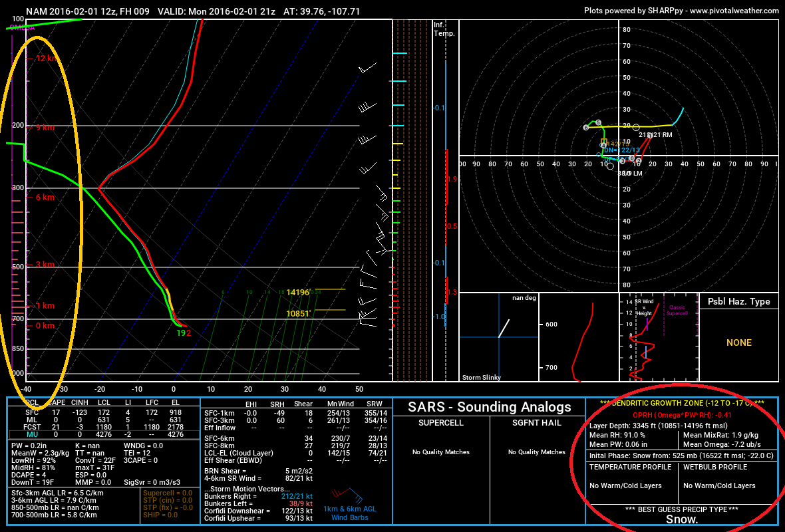The width and height of the screenshot is (785, 532).
Task: Click the 'SARS - Sounding Analogs' heading
Action: [x=489, y=407]
